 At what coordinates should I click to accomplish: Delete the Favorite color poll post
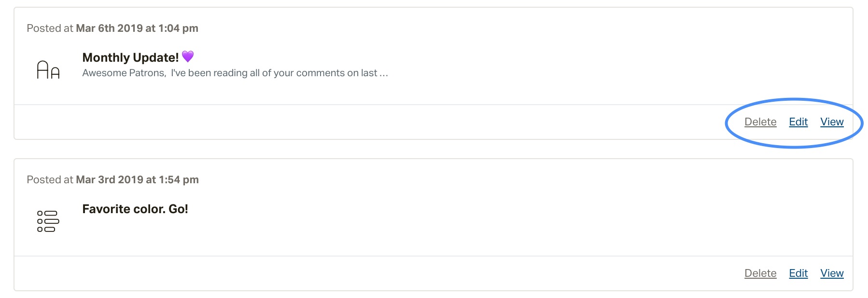(x=760, y=273)
